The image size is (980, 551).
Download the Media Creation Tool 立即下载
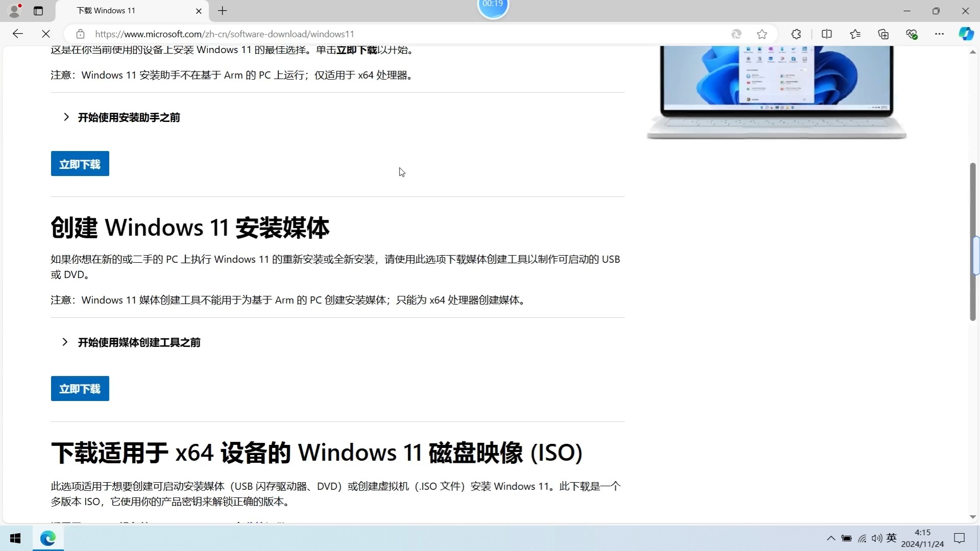[x=80, y=389]
